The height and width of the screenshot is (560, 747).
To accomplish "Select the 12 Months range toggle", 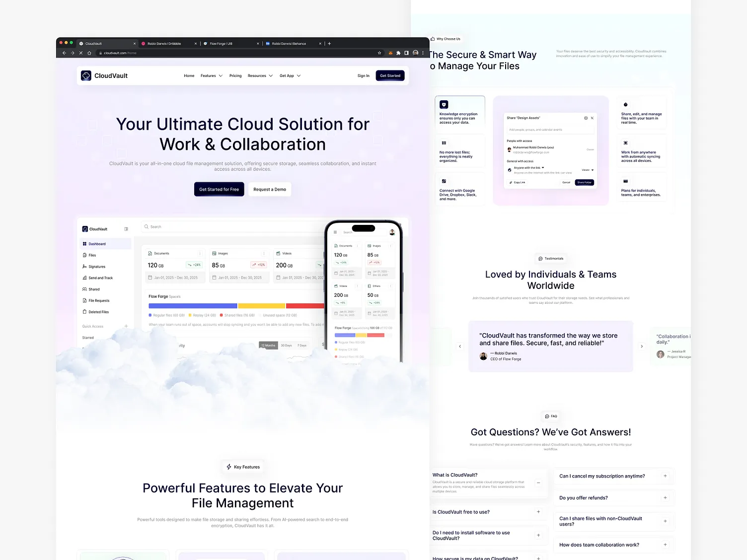I will pos(268,346).
